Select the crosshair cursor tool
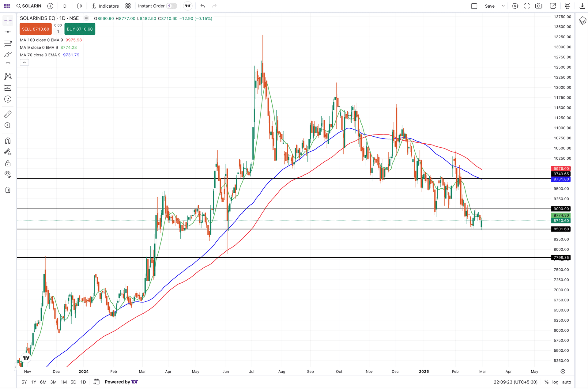 (x=8, y=21)
